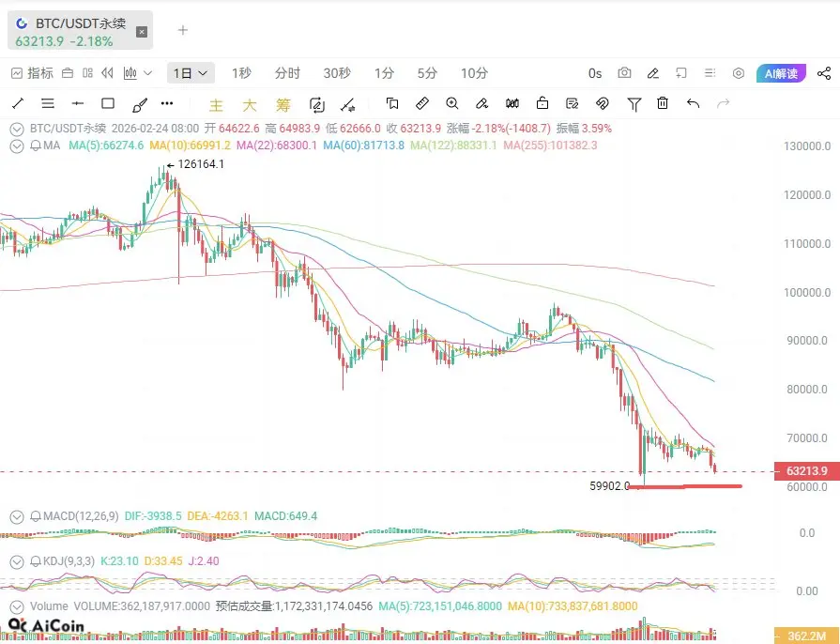Collapse the BTC/USDT永续 info row chevron
The height and width of the screenshot is (644, 840).
(17, 129)
